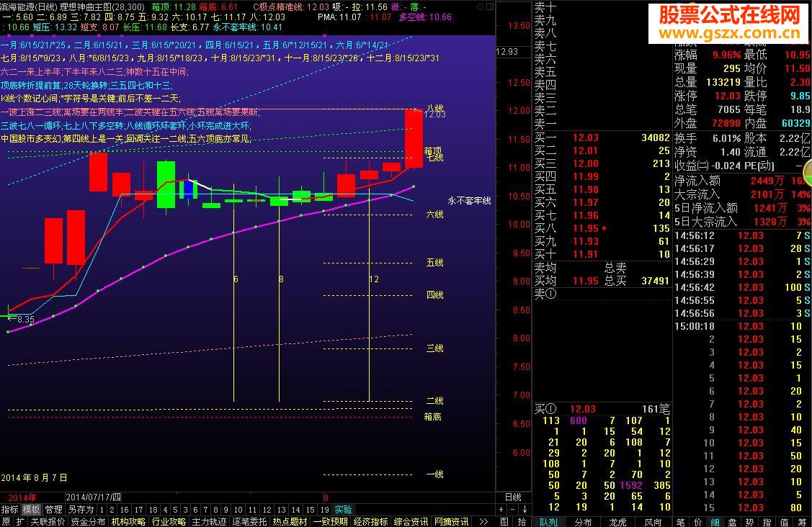Viewport: 812px width, 527px height.
Task: Select the 盘 tab in trade panel
Action: pyautogui.click(x=732, y=522)
